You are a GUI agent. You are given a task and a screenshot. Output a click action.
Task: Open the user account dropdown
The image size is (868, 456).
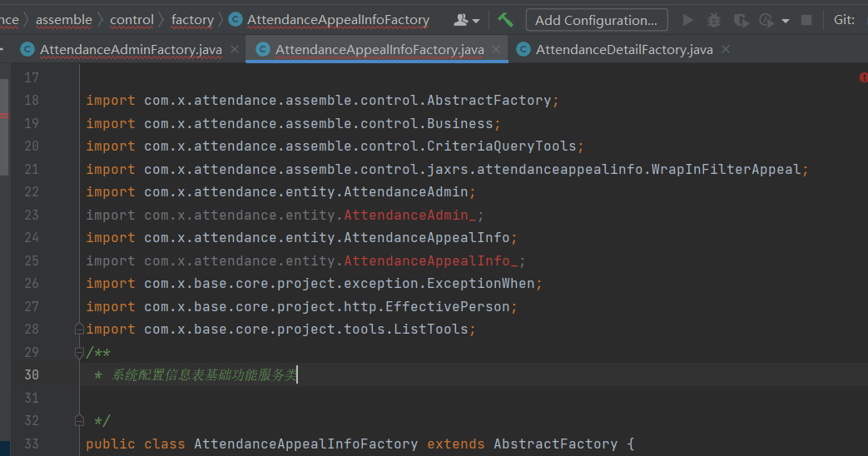pyautogui.click(x=467, y=20)
